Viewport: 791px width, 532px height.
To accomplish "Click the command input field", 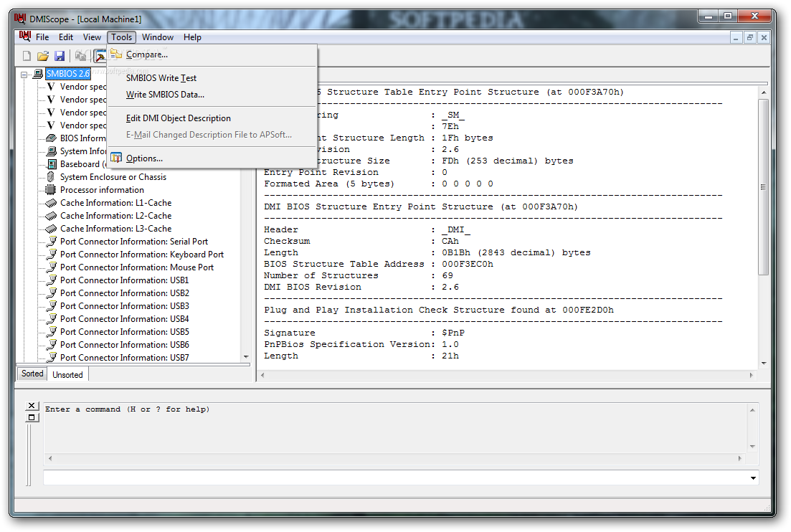I will [396, 478].
